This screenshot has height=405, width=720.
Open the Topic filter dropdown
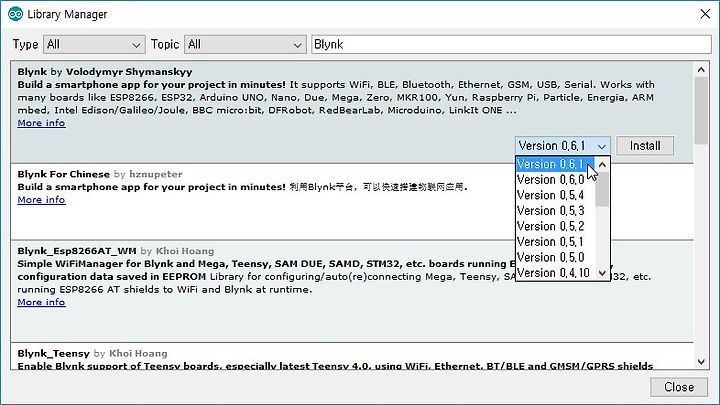tap(245, 45)
